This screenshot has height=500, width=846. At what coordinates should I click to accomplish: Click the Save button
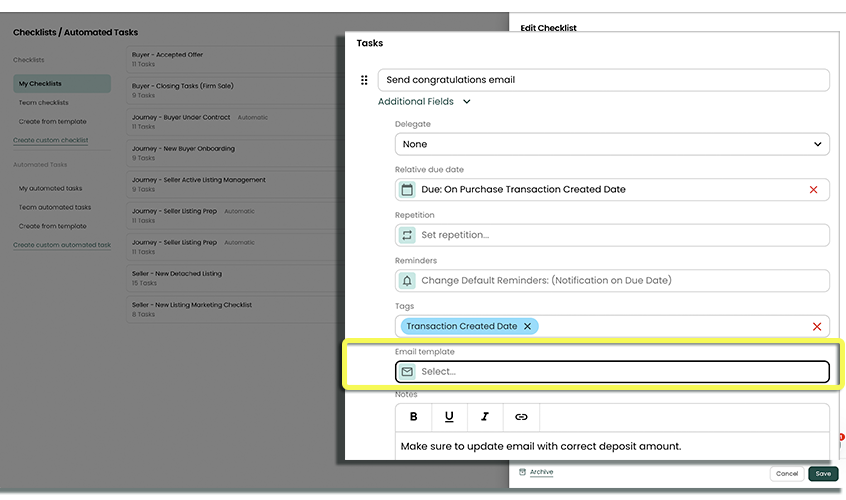823,474
